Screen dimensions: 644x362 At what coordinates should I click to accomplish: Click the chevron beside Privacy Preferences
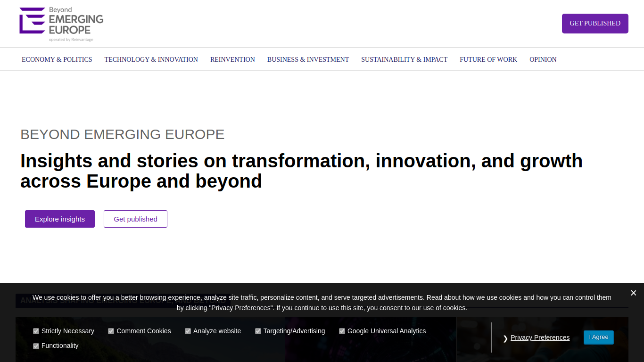coord(505,338)
